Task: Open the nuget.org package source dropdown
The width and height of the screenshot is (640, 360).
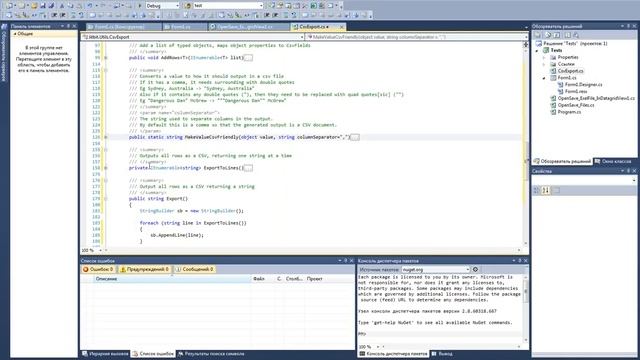Action: coord(467,270)
